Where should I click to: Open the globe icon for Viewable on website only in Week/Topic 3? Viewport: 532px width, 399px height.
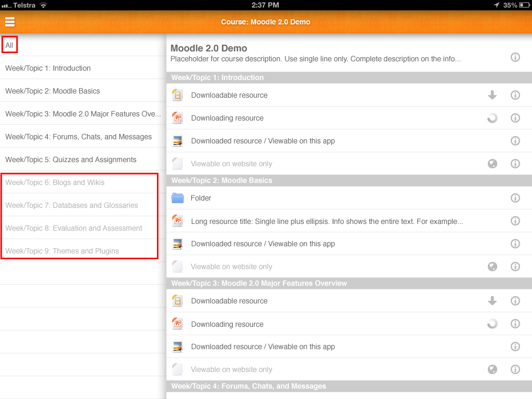493,369
